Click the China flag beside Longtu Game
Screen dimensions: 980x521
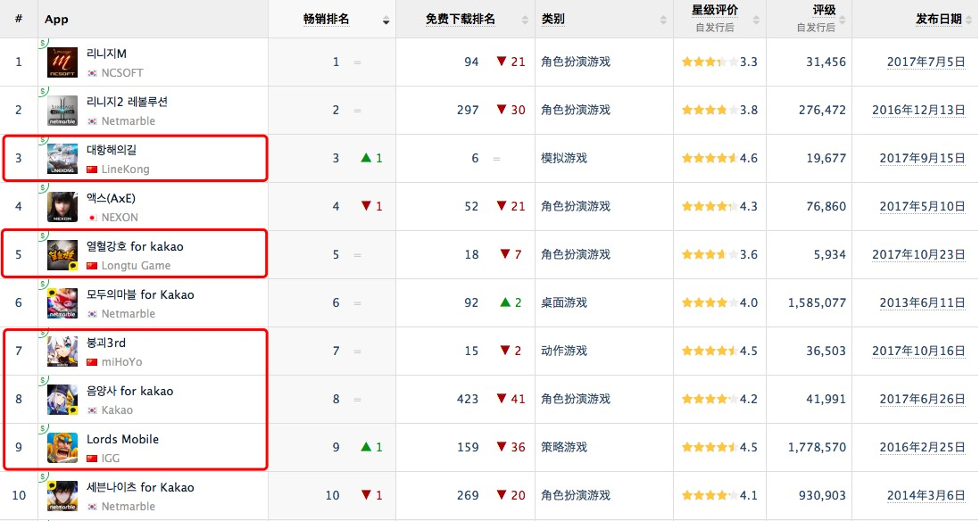(x=93, y=266)
